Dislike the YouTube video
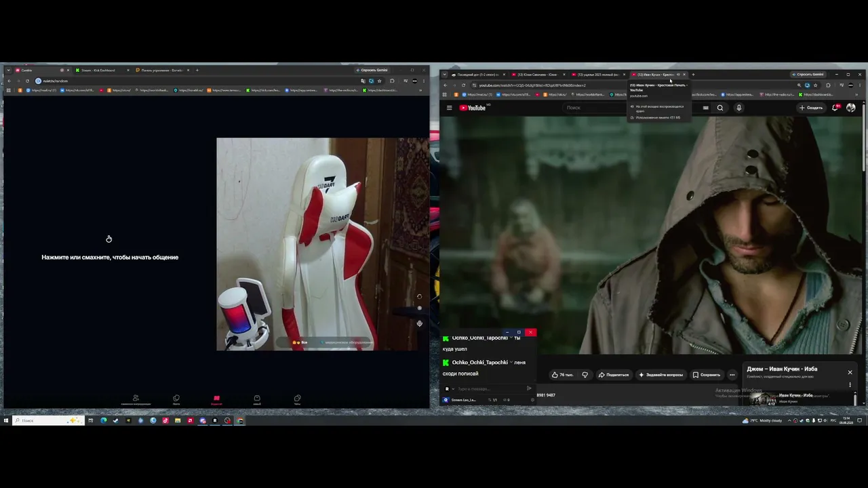The height and width of the screenshot is (488, 868). click(x=585, y=375)
